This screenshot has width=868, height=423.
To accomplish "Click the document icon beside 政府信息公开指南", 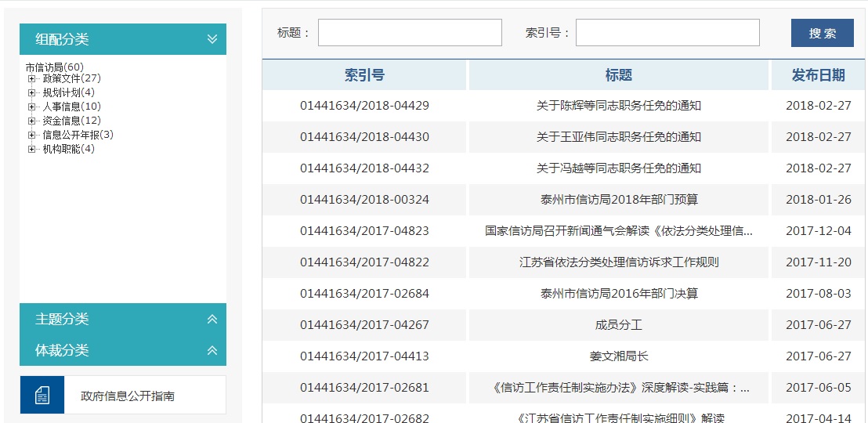I will [x=42, y=395].
